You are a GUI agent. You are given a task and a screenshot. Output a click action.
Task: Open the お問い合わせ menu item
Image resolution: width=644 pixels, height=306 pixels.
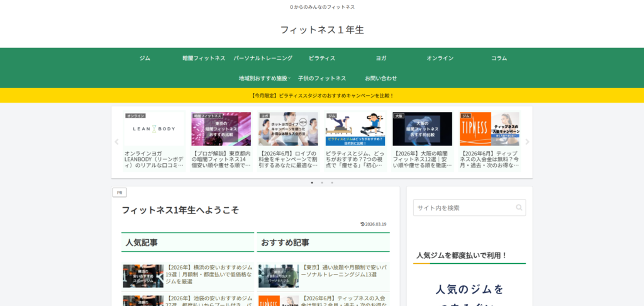[x=381, y=78]
